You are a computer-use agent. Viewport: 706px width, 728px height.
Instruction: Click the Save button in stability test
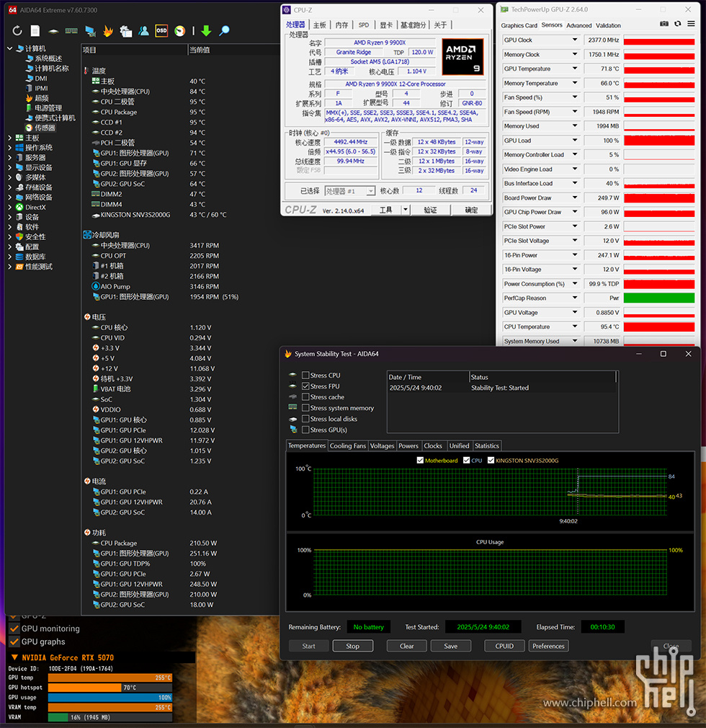tap(451, 646)
